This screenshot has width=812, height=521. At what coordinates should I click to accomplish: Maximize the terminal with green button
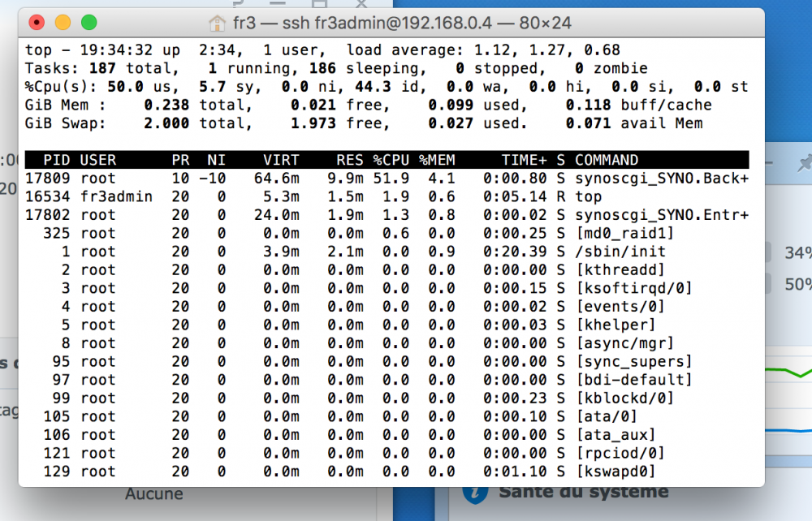click(x=89, y=22)
